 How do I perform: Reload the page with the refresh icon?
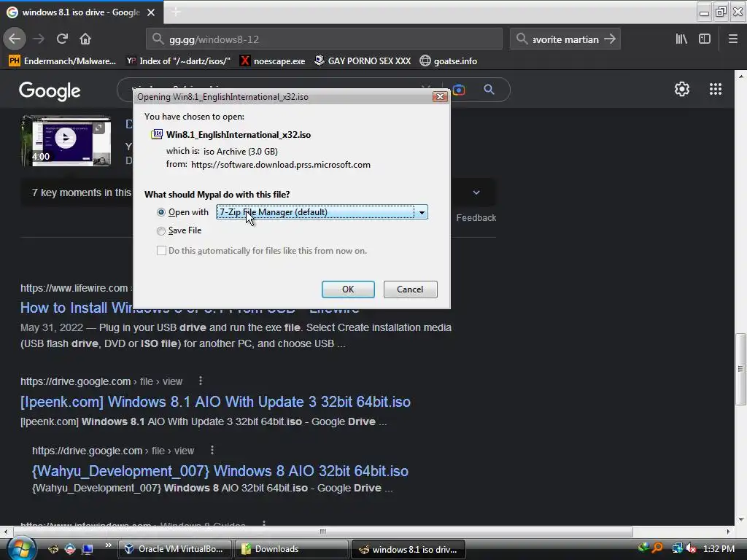[62, 39]
